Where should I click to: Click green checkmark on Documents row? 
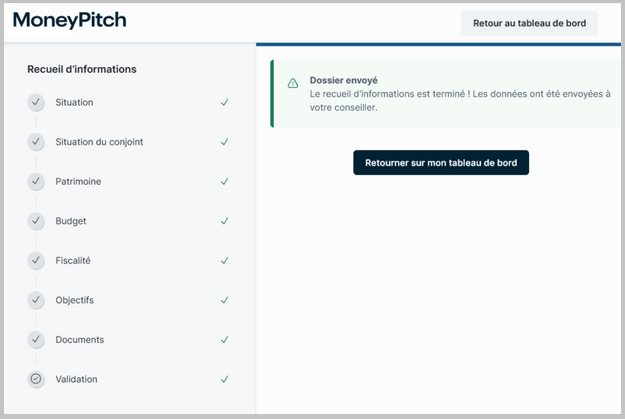point(225,340)
